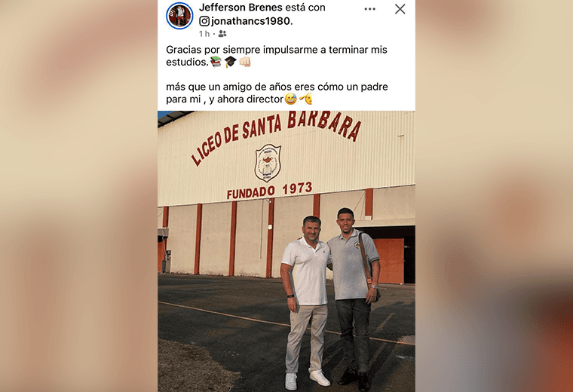Screen dimensions: 573x392
Task: Click the fist bump emoji
Action: pyautogui.click(x=245, y=62)
